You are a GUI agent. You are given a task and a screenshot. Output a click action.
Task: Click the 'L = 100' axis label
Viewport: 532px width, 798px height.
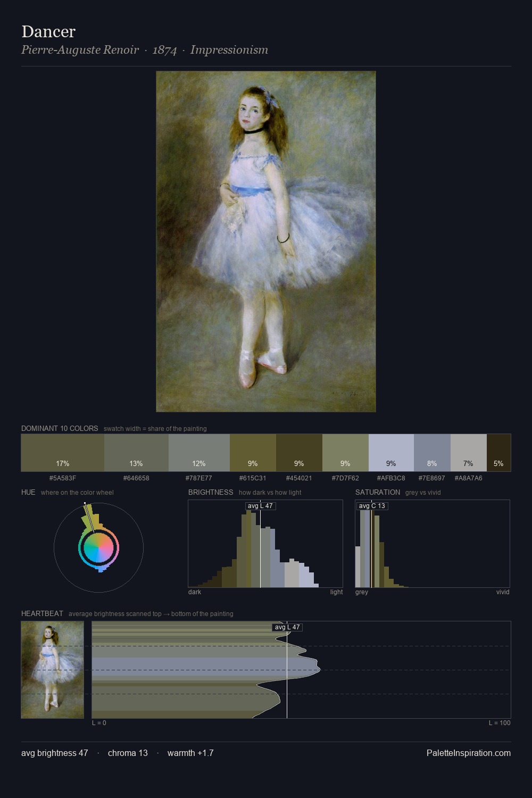pos(500,723)
